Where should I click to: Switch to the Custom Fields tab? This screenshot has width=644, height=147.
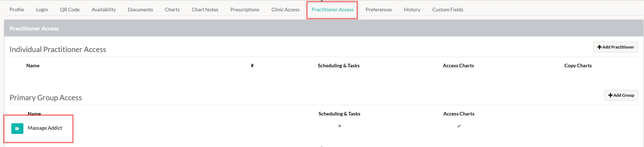pyautogui.click(x=448, y=10)
